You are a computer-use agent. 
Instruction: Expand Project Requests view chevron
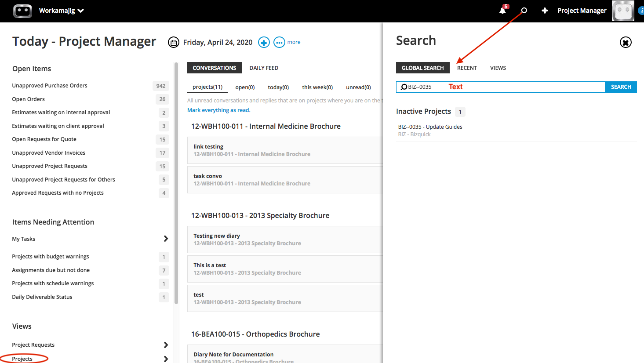[166, 345]
